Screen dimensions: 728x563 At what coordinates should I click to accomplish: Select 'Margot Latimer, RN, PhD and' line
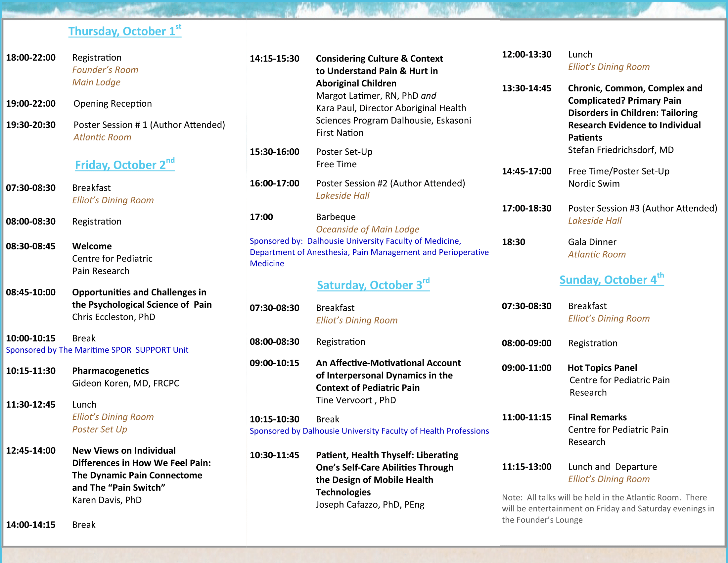point(376,96)
